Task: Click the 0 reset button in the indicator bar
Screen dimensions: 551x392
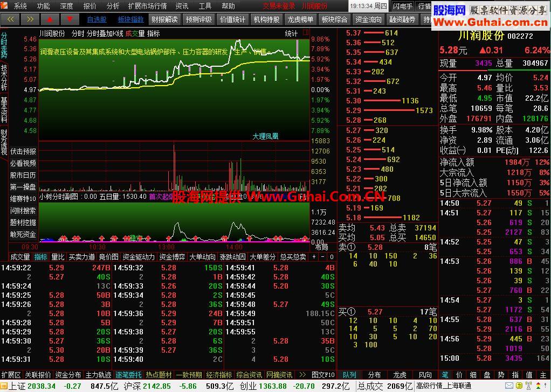Action: pos(332,257)
